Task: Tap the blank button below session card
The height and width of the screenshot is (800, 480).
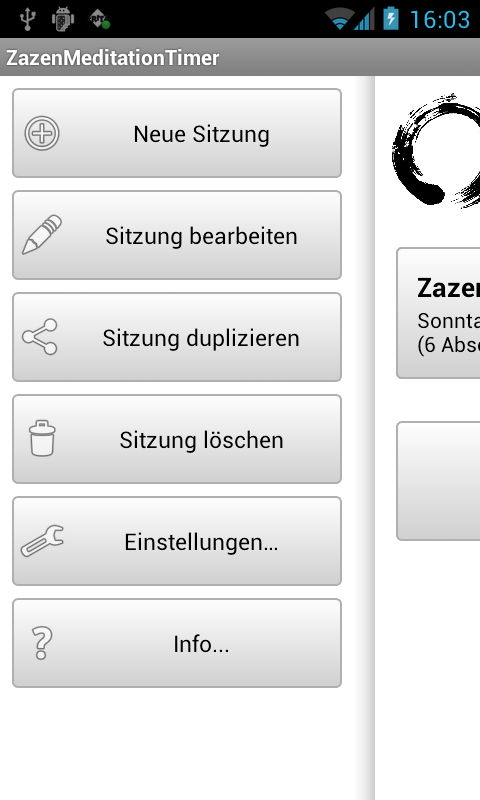Action: tap(439, 481)
